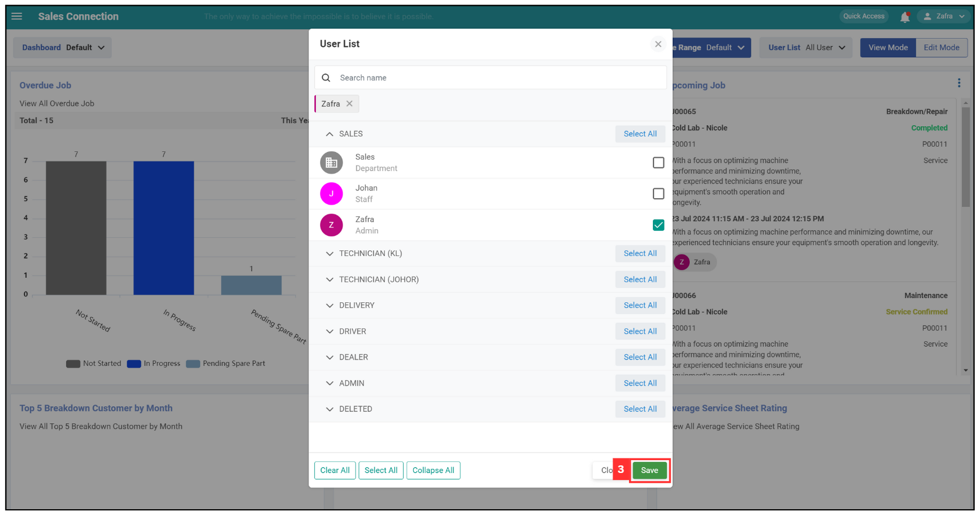Click the Completed status text
The width and height of the screenshot is (980, 518).
929,128
